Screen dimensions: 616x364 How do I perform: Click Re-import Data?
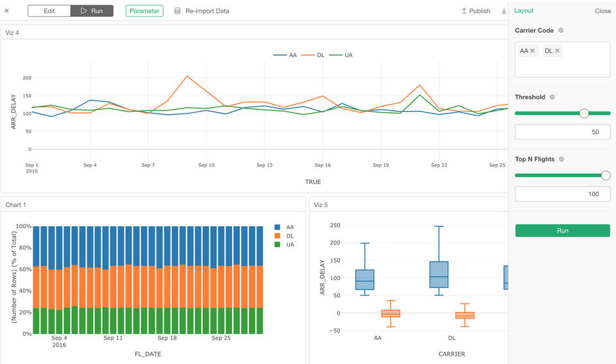(x=207, y=11)
